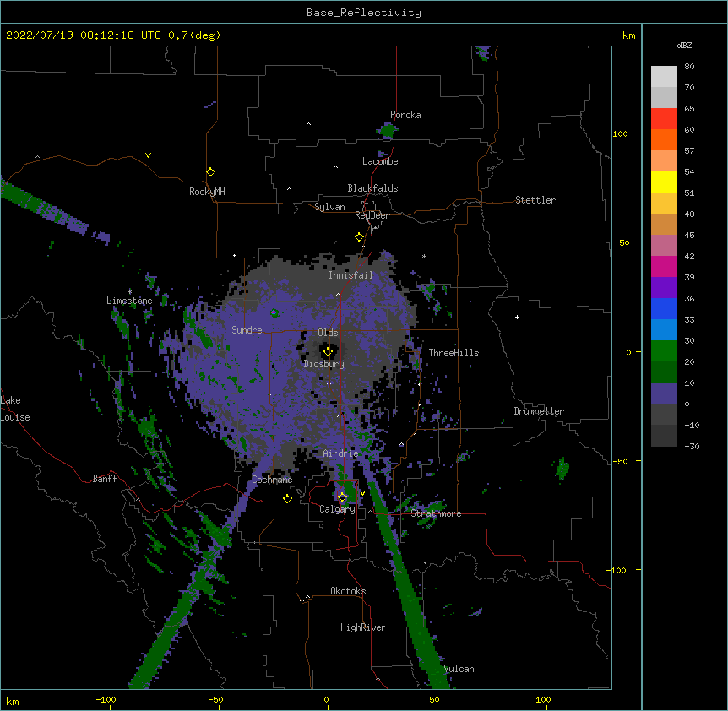Click the Innisfail town label
The image size is (728, 711).
pos(350,275)
